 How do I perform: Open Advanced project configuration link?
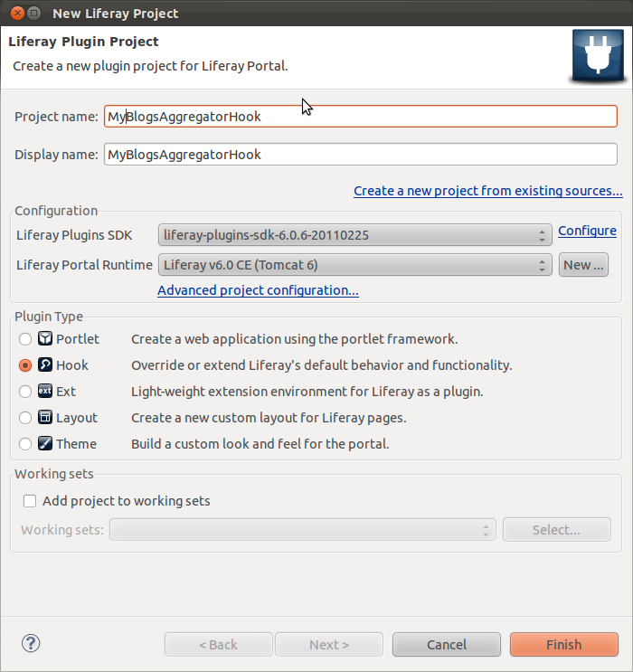click(258, 290)
